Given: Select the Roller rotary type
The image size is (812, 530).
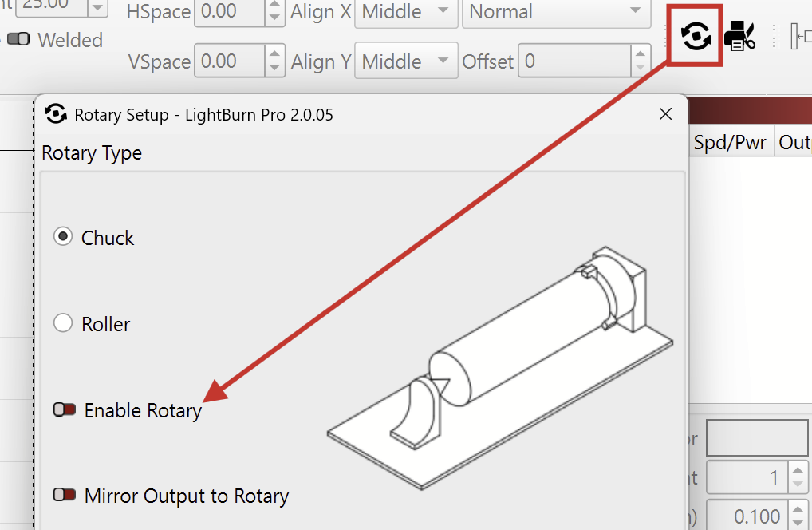Looking at the screenshot, I should pos(63,323).
